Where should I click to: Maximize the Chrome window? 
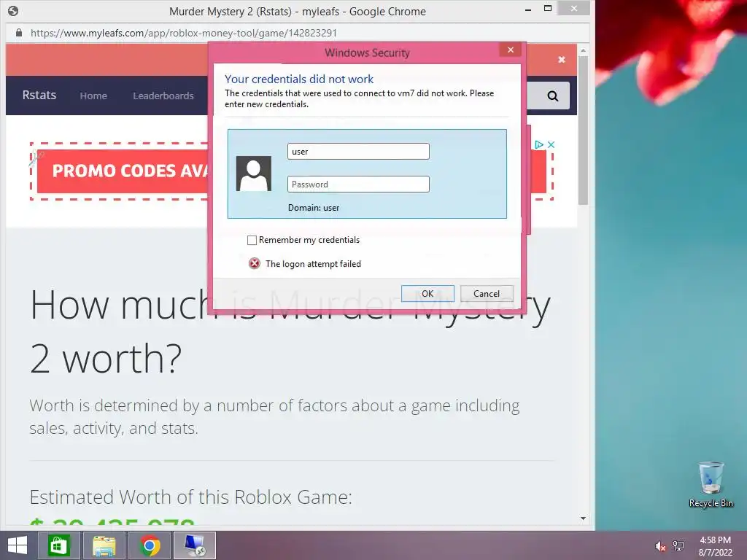[548, 9]
